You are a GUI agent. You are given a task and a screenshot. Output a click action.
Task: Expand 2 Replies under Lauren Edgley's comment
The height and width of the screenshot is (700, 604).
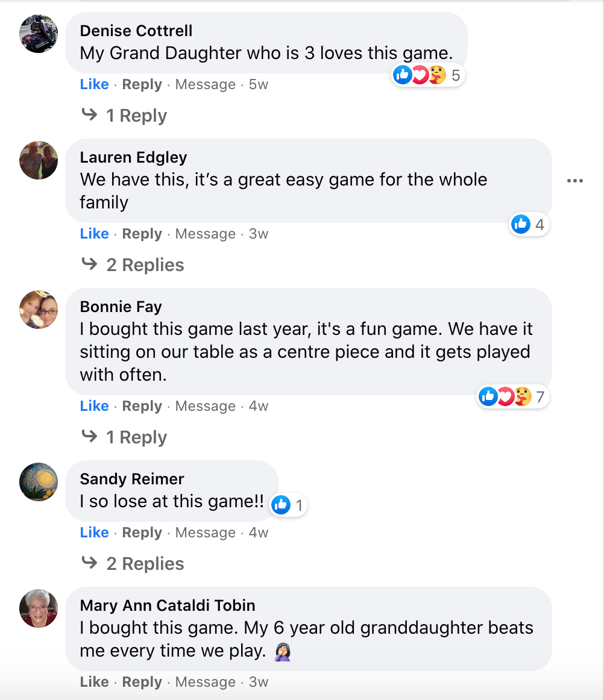pos(145,265)
